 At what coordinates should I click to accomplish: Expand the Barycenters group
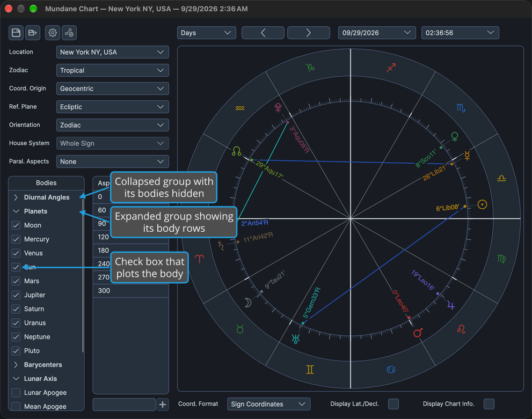pyautogui.click(x=16, y=365)
